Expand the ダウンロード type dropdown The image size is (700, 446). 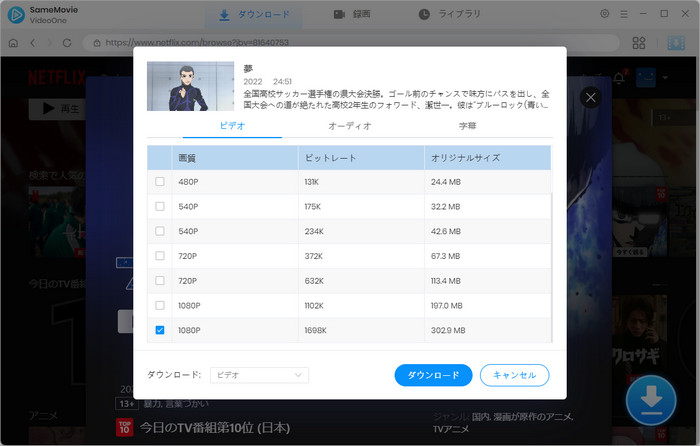pyautogui.click(x=259, y=375)
